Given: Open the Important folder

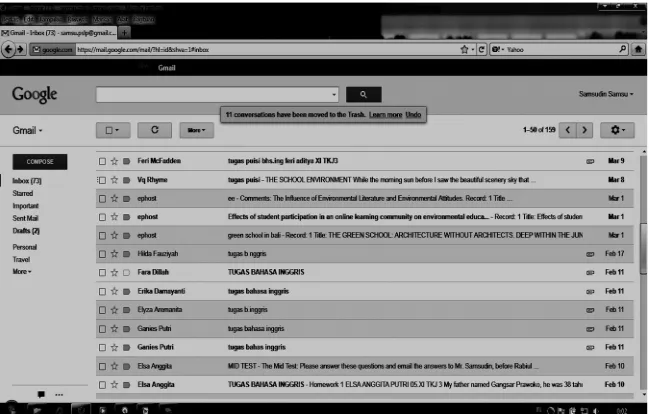Looking at the screenshot, I should (25, 206).
